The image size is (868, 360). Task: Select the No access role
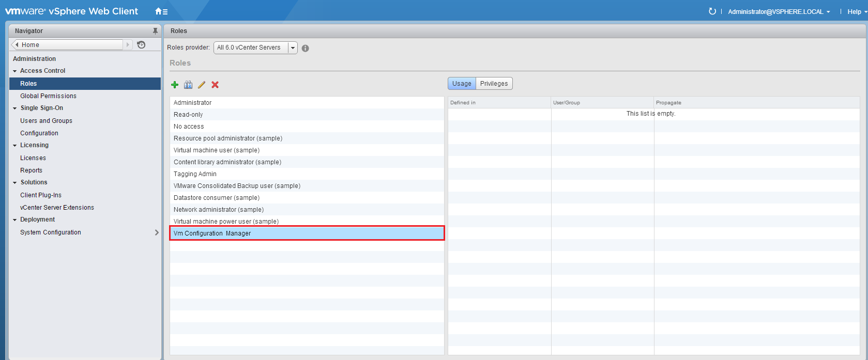click(307, 127)
